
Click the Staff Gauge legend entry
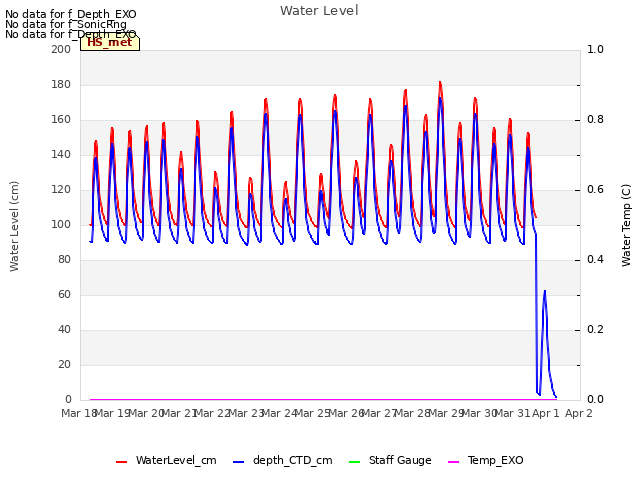(x=390, y=460)
